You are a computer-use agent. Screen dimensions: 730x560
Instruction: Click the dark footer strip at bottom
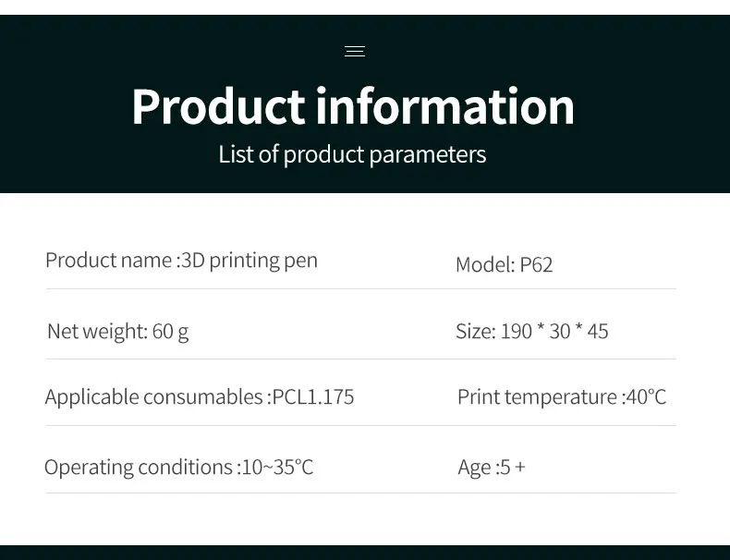[x=365, y=553]
